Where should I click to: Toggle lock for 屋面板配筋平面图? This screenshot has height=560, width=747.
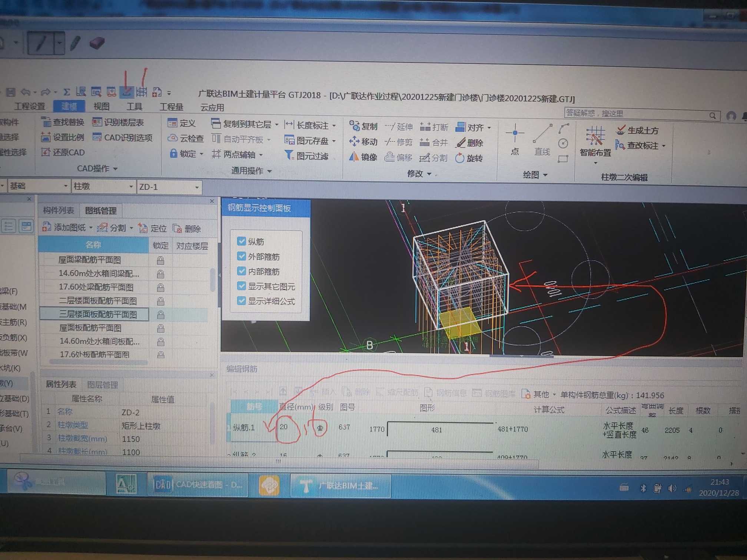tap(160, 328)
